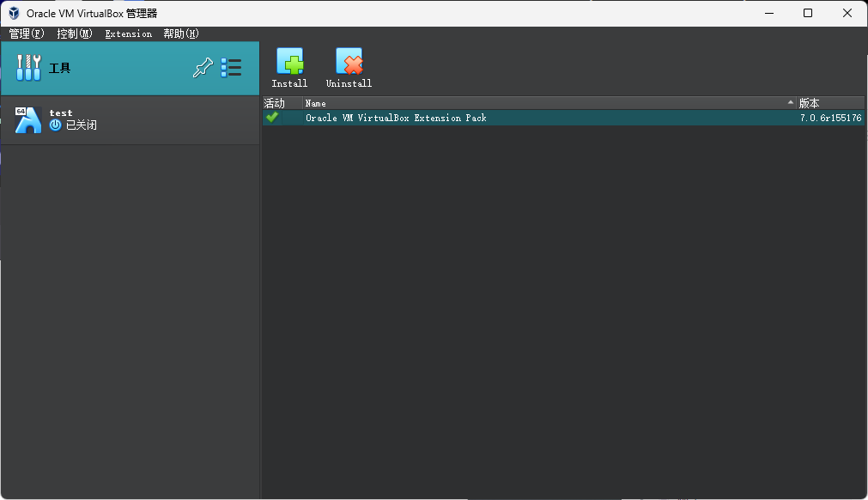Click the version cell 7.0.6r155176

(x=830, y=118)
